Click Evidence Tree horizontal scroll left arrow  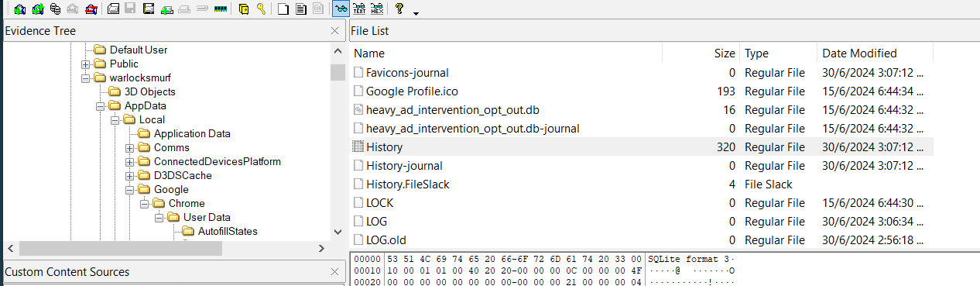(11, 248)
